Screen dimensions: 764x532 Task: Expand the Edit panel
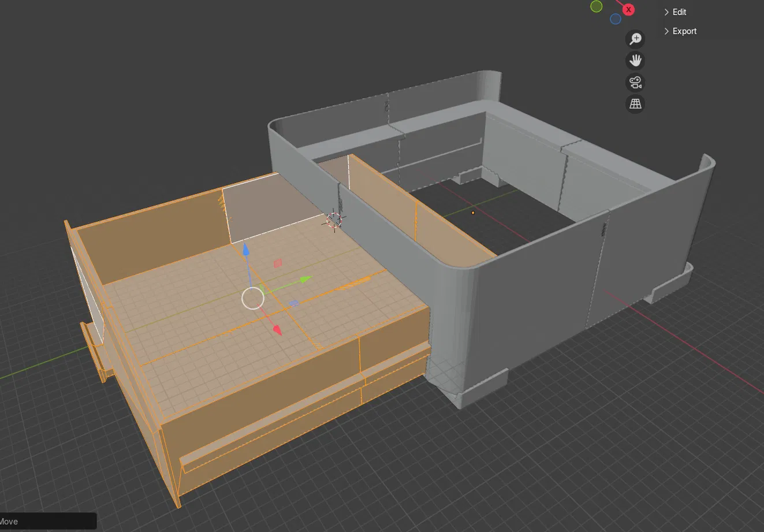click(x=675, y=12)
